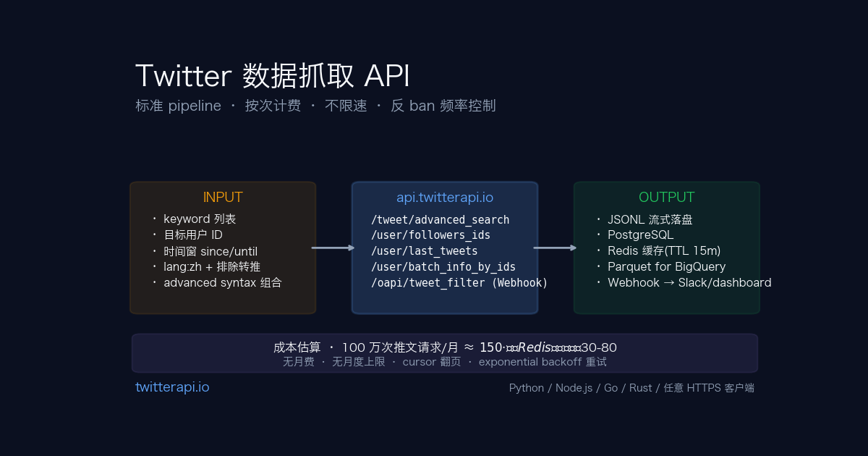Select the /user/batch_info_by_ids endpoint line
The image size is (868, 456).
(443, 267)
